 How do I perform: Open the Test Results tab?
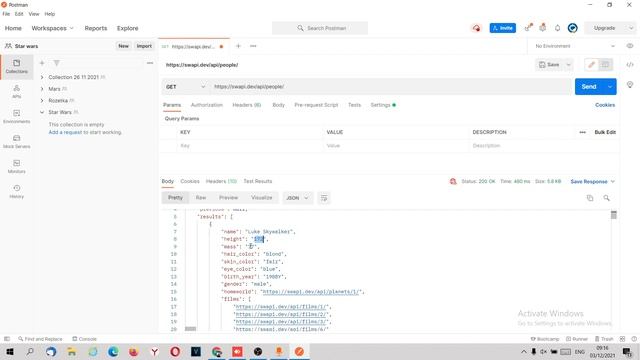[258, 181]
